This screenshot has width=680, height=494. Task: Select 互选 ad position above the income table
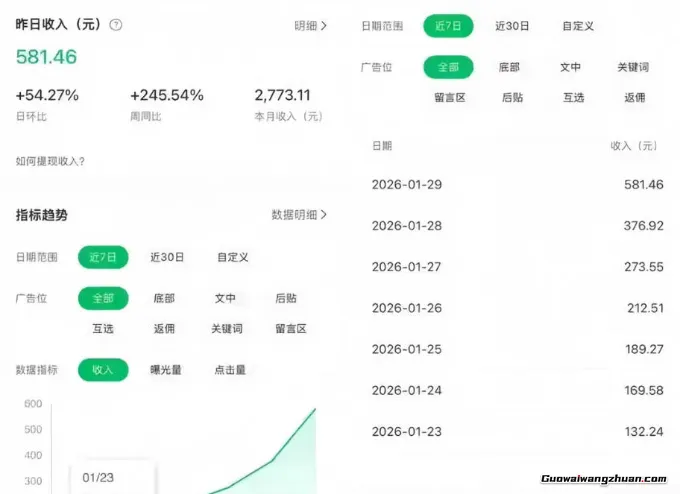pyautogui.click(x=574, y=98)
